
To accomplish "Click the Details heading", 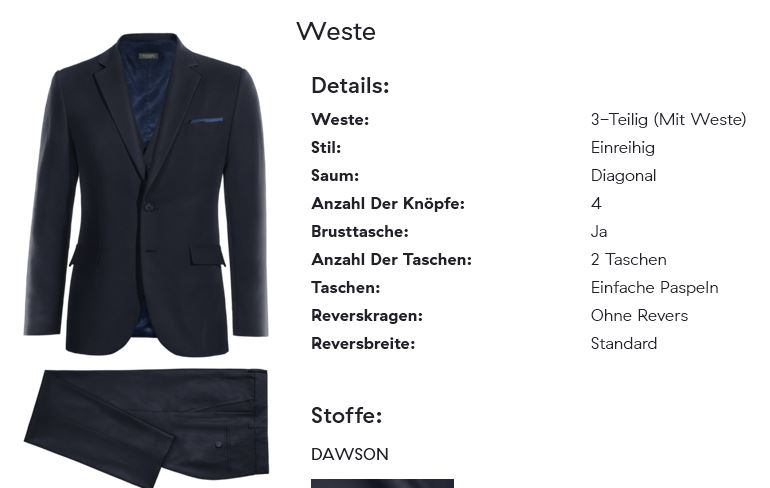I will [x=350, y=85].
